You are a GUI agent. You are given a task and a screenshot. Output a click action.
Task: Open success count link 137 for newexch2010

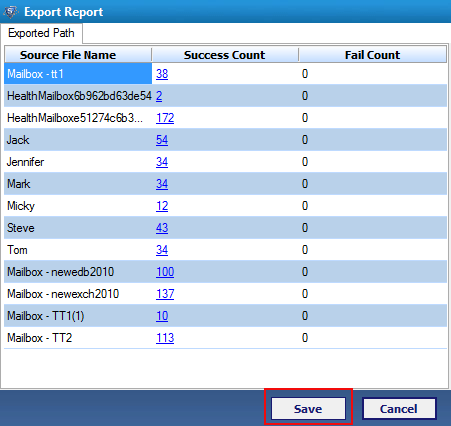point(165,294)
